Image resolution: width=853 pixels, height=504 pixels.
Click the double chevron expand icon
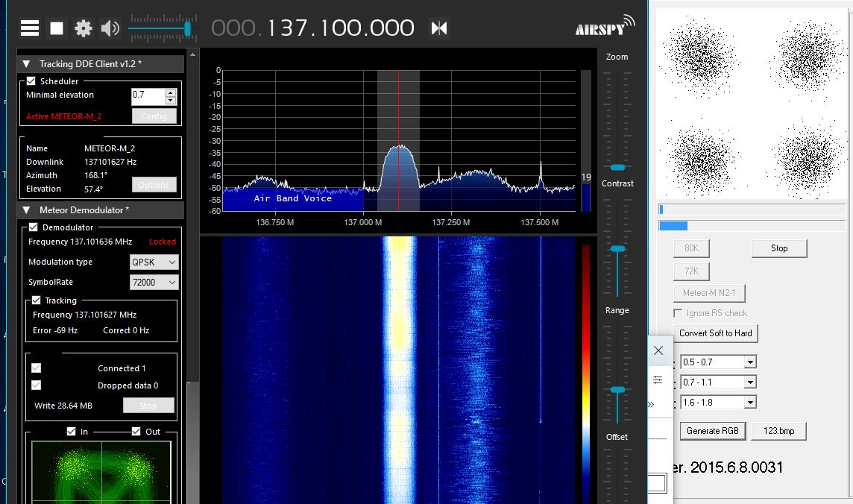click(651, 404)
